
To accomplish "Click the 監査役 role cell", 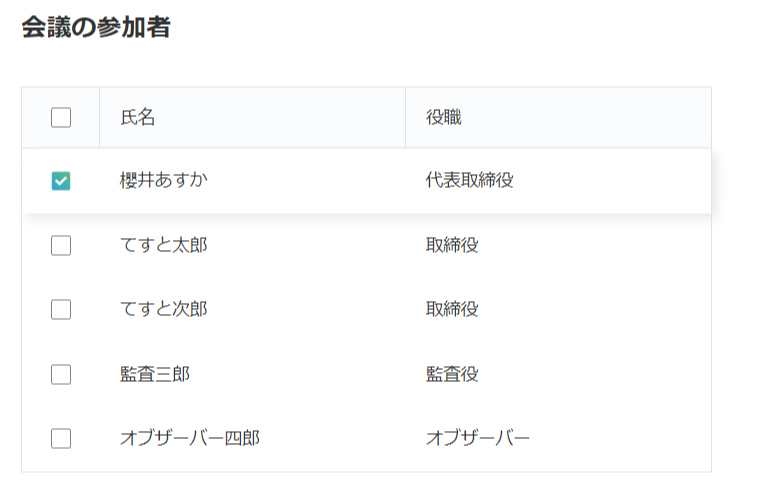I will [x=452, y=374].
